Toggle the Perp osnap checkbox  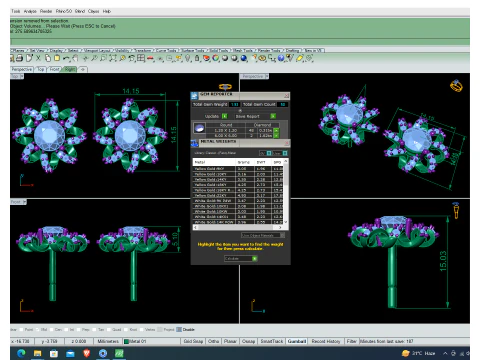[78, 330]
